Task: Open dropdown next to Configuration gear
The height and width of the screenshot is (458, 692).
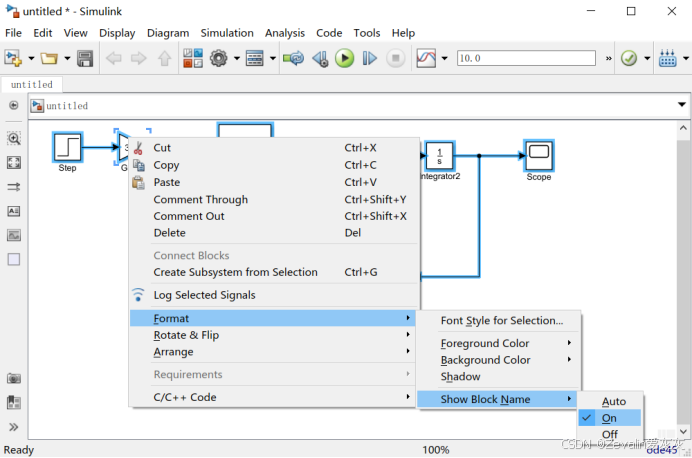Action: [237, 58]
